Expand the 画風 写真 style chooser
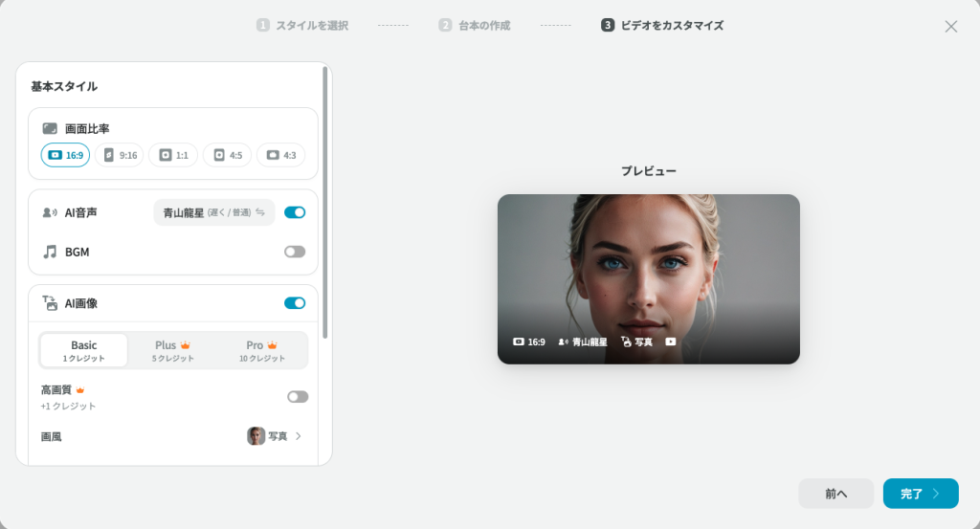 (275, 436)
